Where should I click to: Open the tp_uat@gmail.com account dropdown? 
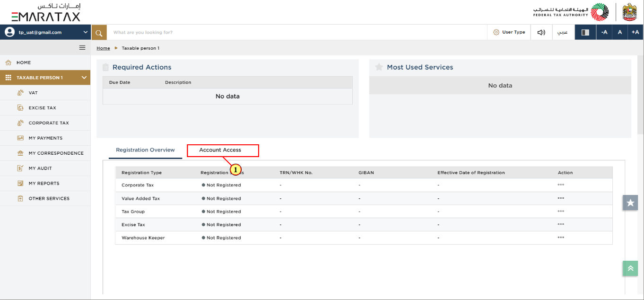pos(45,32)
